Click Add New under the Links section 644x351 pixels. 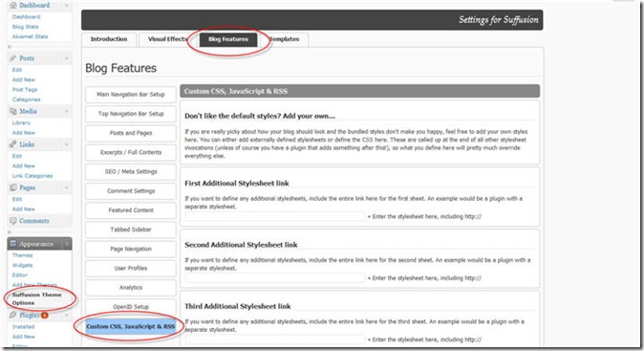tap(24, 166)
